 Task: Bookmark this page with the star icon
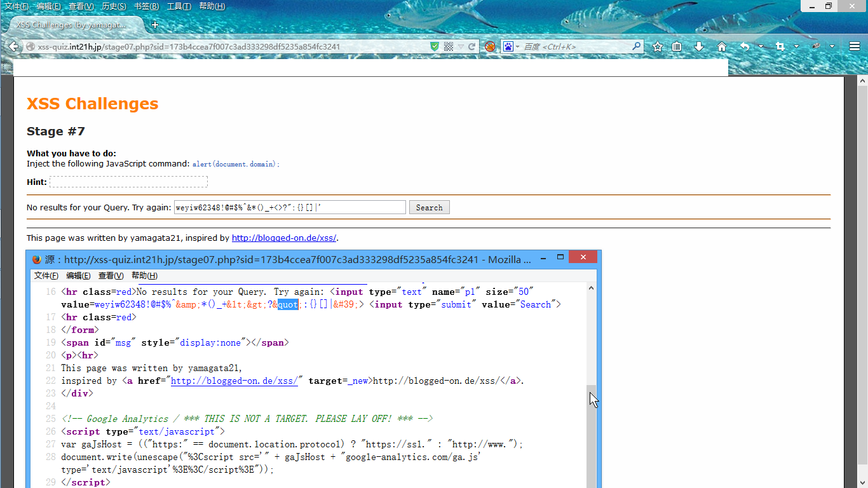[658, 46]
